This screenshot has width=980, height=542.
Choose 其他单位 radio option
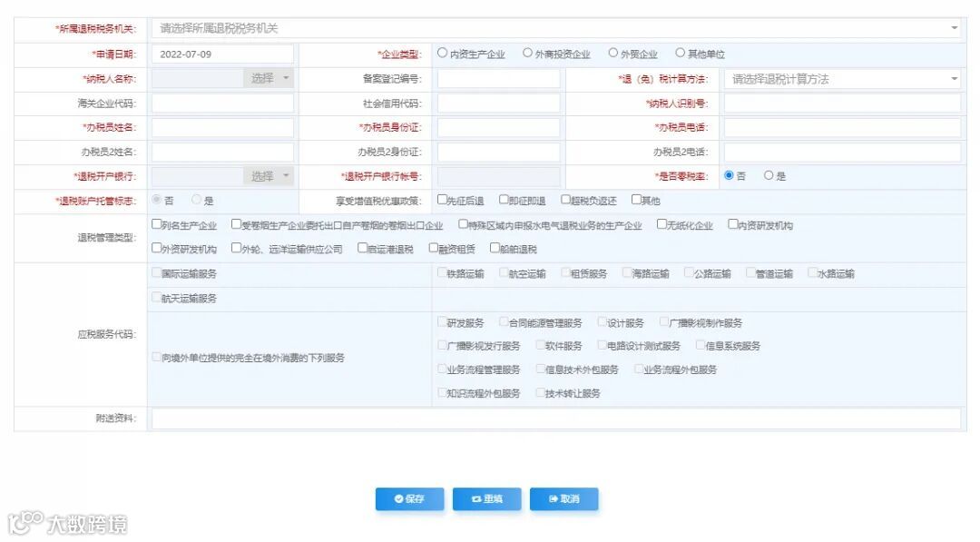[x=680, y=54]
